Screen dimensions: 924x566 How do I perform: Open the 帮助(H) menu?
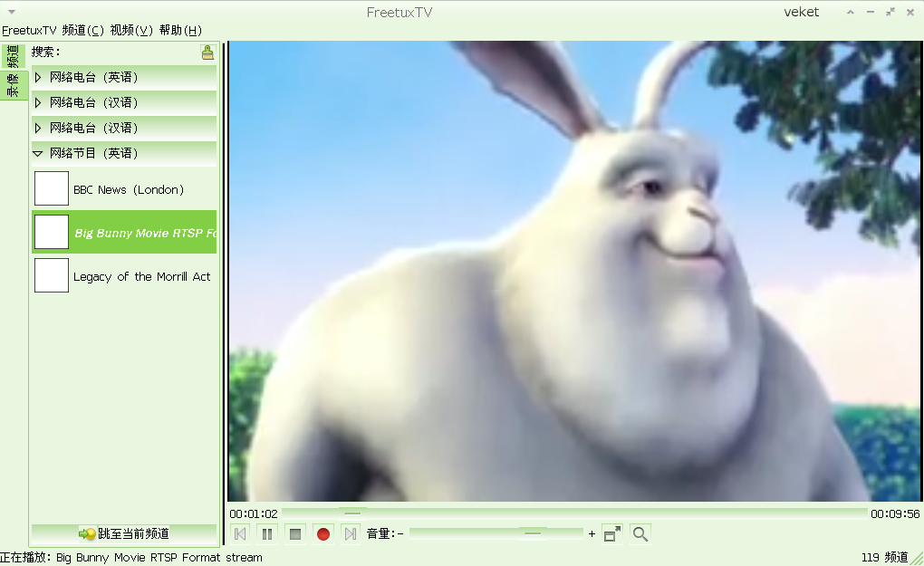180,30
